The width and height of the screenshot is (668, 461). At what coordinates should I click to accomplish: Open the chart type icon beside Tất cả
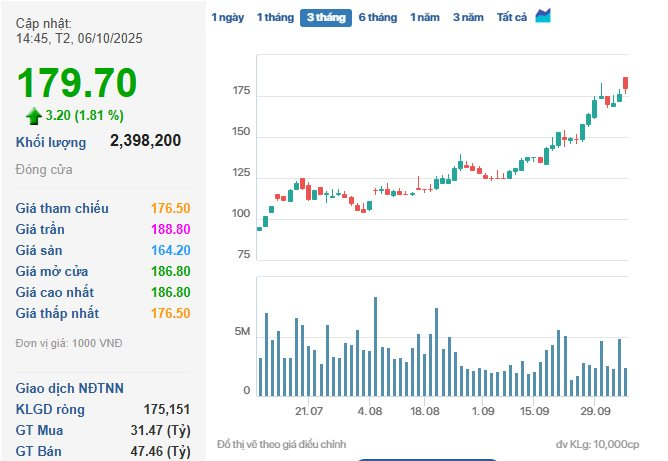pos(543,16)
